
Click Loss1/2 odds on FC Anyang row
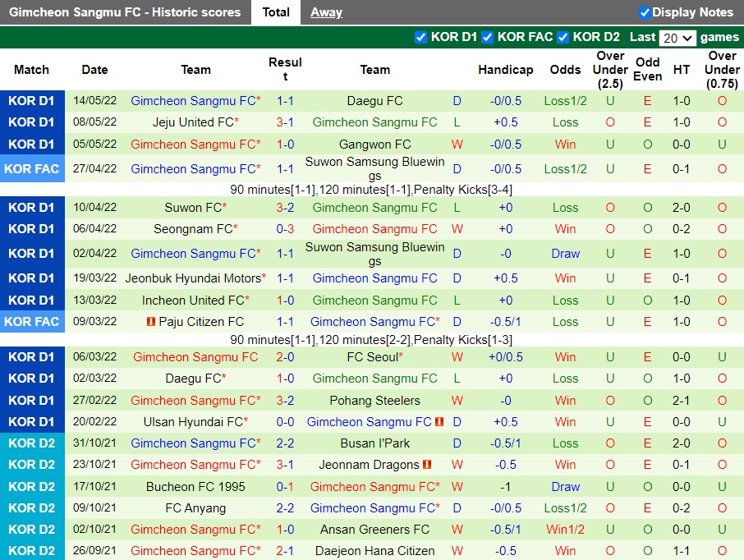(565, 508)
